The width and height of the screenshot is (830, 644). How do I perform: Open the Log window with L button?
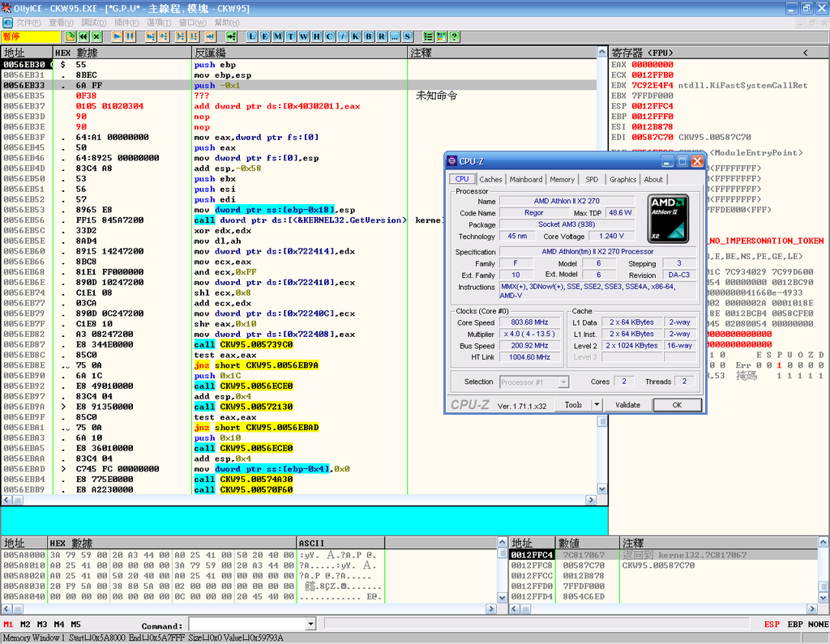pos(252,36)
